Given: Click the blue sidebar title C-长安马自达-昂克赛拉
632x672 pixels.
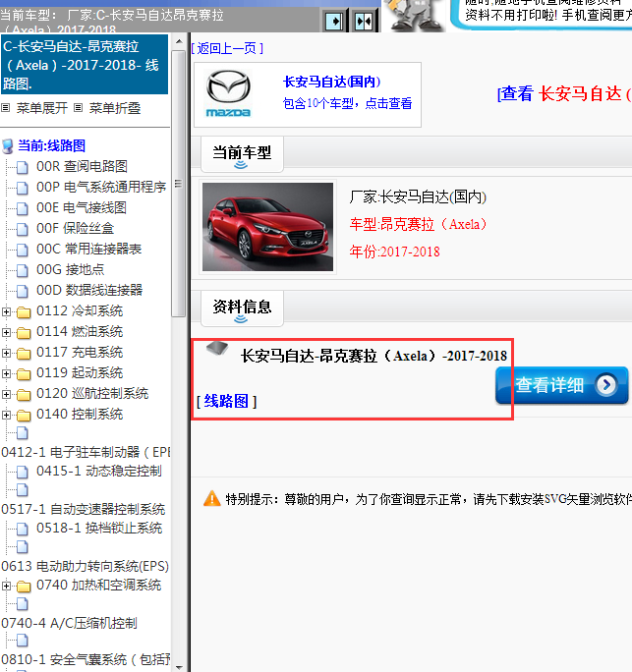Looking at the screenshot, I should (85, 65).
